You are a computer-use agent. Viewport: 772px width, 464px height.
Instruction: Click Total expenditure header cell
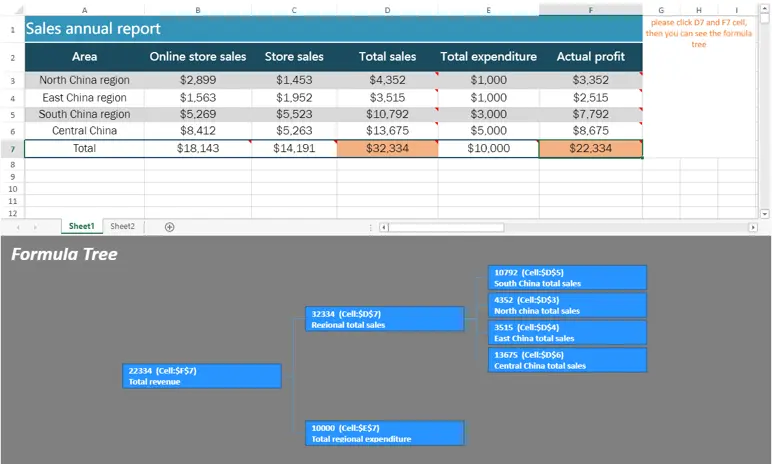[488, 57]
